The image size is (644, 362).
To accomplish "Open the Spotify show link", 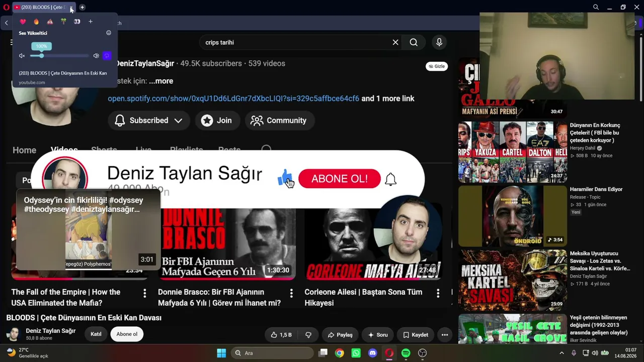I will [233, 99].
